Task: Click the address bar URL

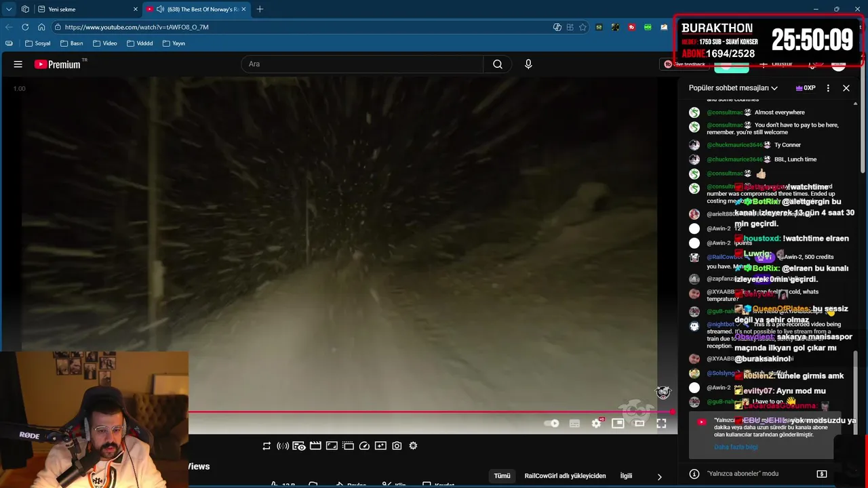Action: coord(137,27)
